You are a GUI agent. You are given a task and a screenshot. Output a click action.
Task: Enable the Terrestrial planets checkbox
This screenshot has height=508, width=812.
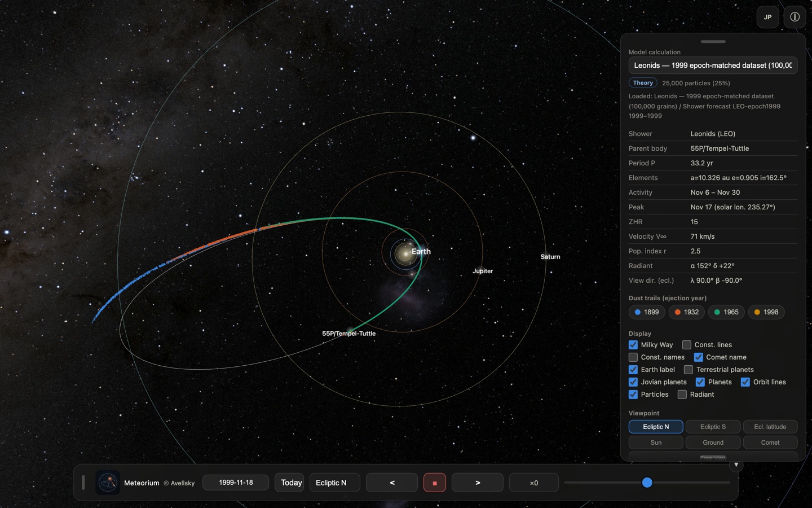click(x=689, y=370)
